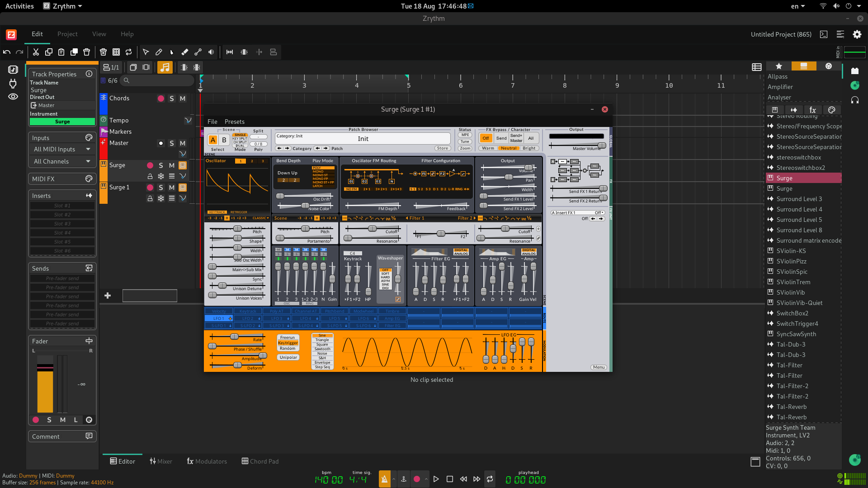868x488 pixels.
Task: Toggle the metronome button in transport bar
Action: click(x=384, y=479)
